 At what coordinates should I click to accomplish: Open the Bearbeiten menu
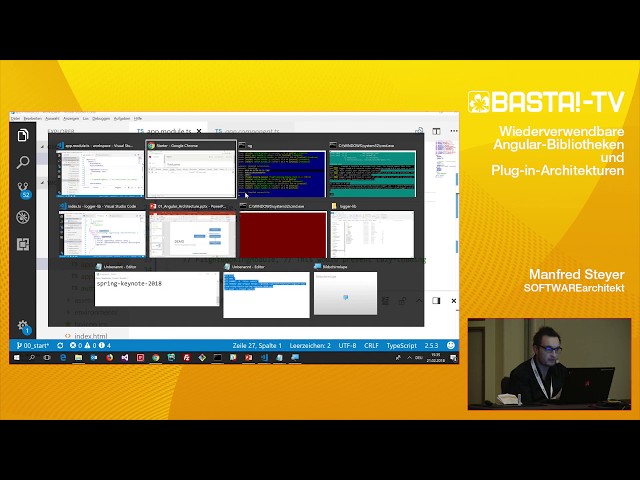[33, 118]
